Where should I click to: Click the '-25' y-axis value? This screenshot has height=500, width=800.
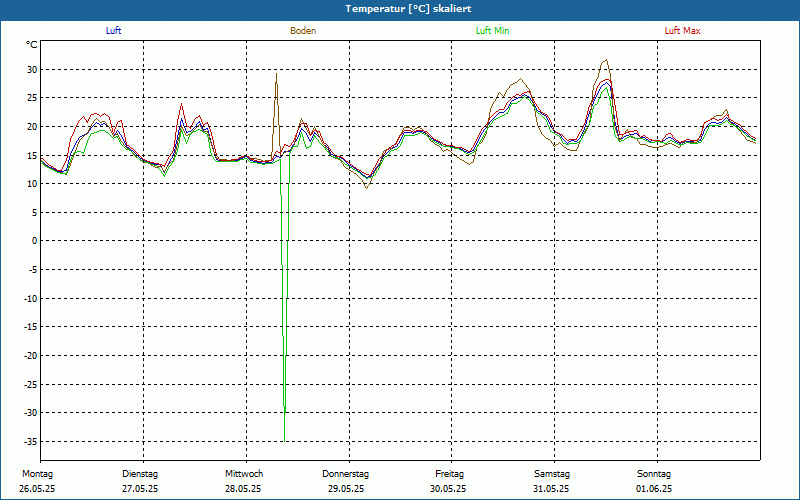coord(31,384)
